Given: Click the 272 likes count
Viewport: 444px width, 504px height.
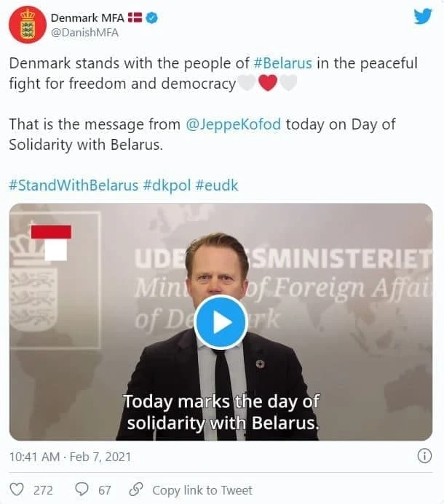Looking at the screenshot, I should (44, 489).
